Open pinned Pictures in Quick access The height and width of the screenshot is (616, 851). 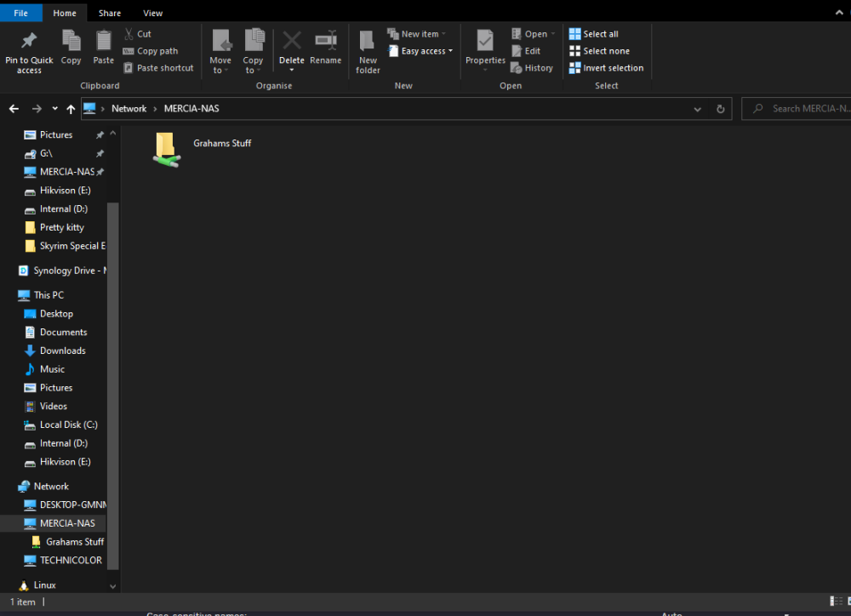tap(56, 134)
